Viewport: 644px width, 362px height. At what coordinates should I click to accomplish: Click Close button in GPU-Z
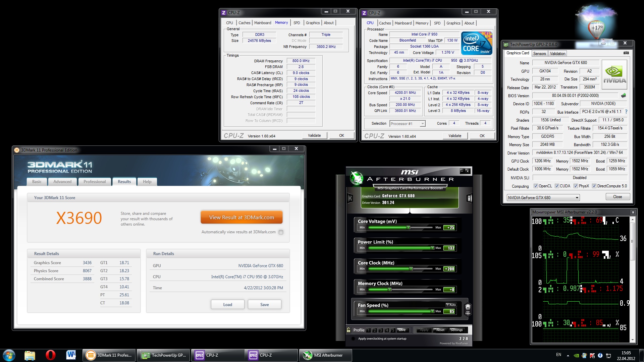point(618,197)
